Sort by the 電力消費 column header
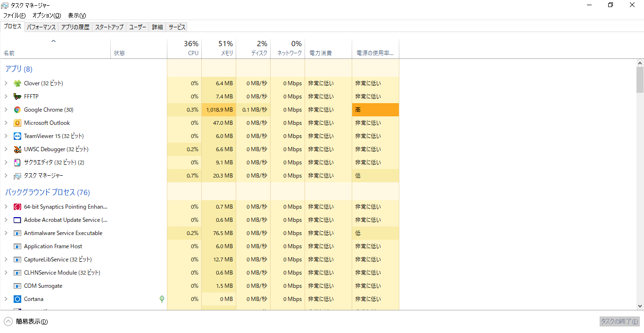Image resolution: width=644 pixels, height=333 pixels. tap(328, 49)
